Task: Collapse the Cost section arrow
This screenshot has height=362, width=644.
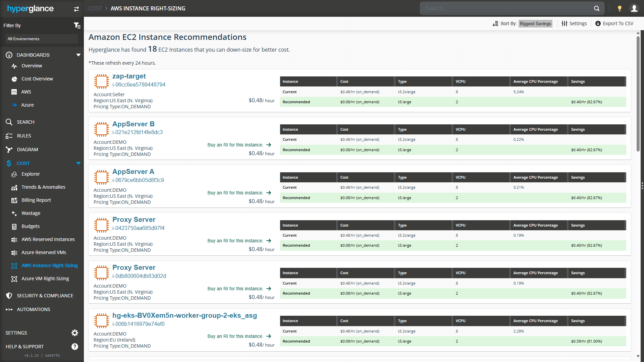Action: (x=78, y=163)
